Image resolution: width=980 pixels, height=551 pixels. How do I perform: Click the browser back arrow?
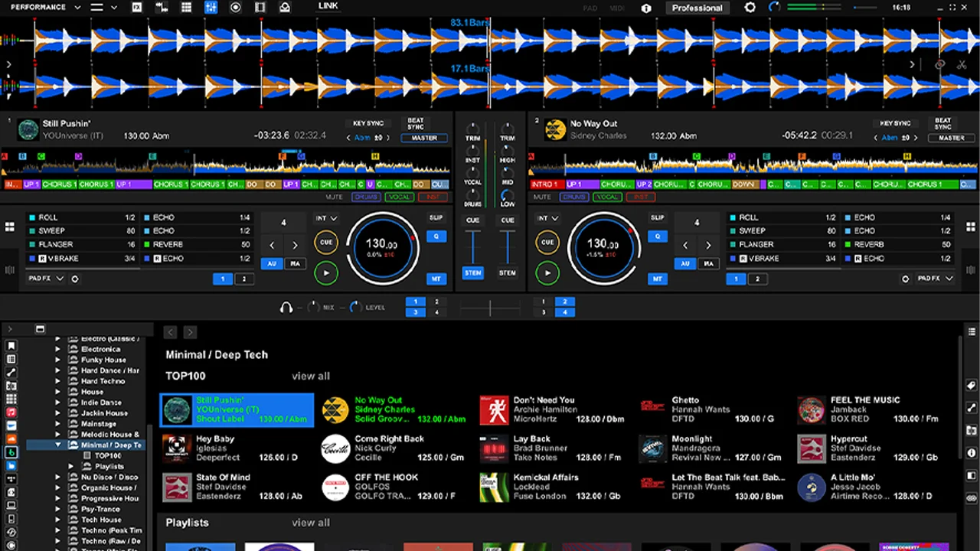pyautogui.click(x=171, y=332)
